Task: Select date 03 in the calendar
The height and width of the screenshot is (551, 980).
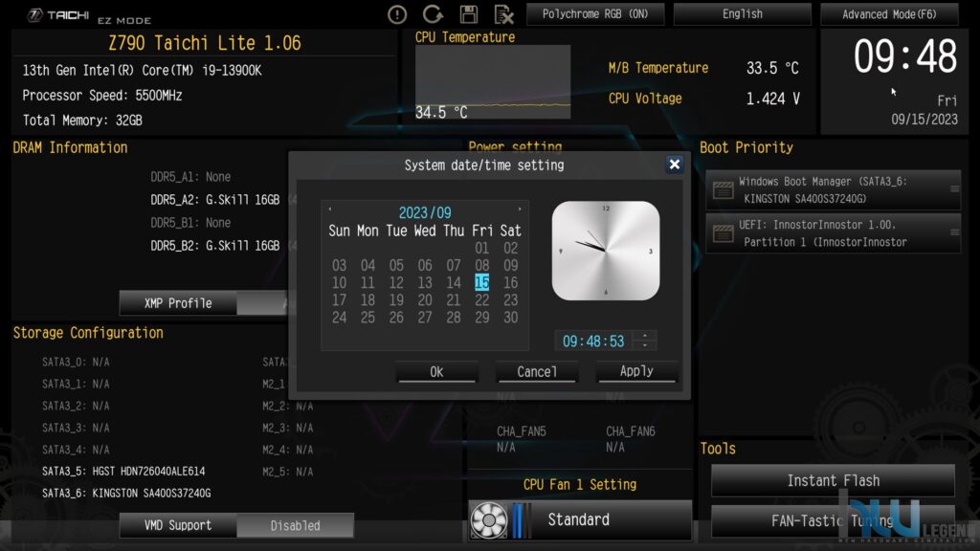Action: 340,266
